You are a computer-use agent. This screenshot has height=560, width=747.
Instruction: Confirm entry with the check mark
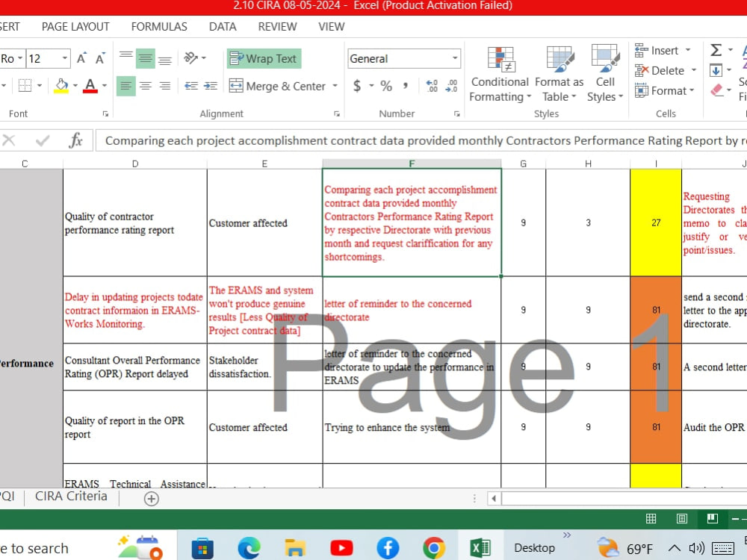pyautogui.click(x=43, y=140)
